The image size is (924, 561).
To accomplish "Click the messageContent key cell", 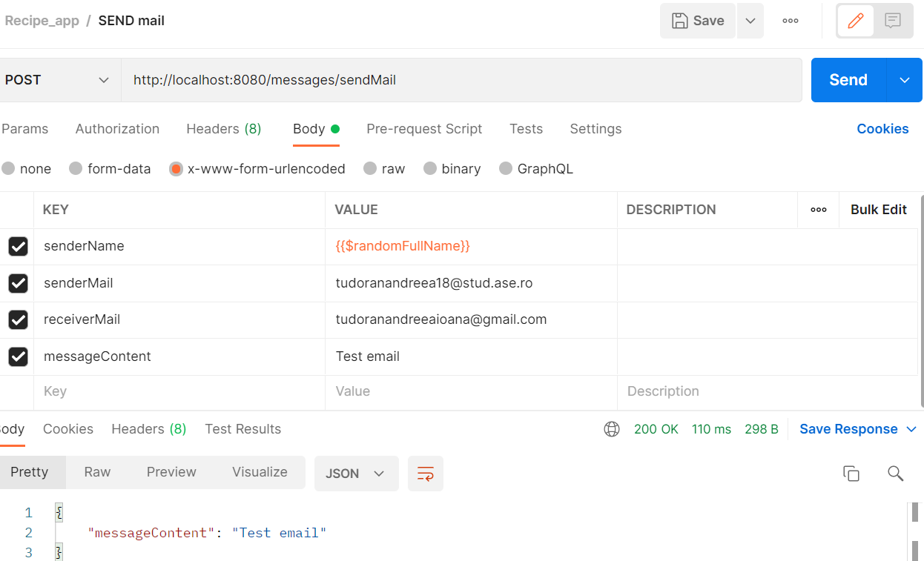I will click(x=179, y=356).
